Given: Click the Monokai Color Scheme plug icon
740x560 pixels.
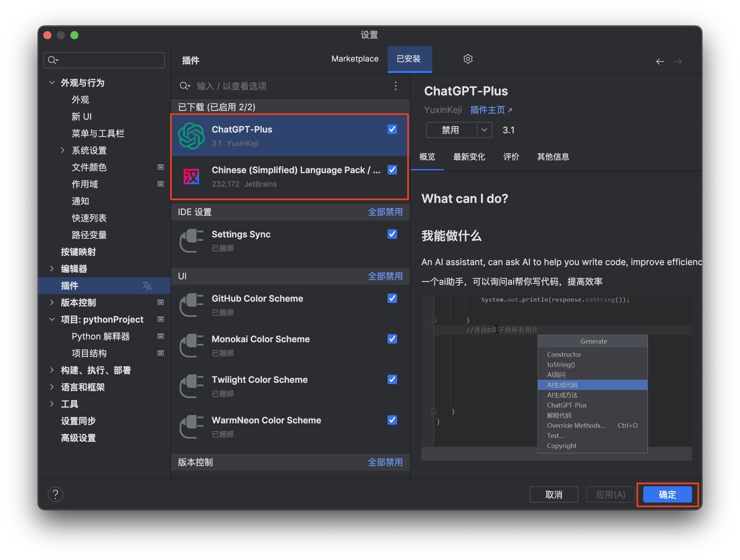Looking at the screenshot, I should click(x=191, y=346).
